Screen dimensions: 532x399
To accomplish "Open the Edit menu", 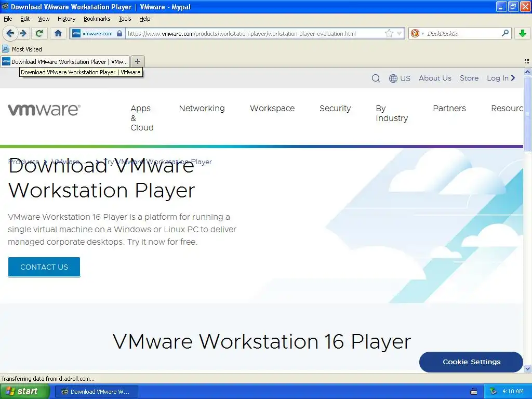I will click(25, 19).
